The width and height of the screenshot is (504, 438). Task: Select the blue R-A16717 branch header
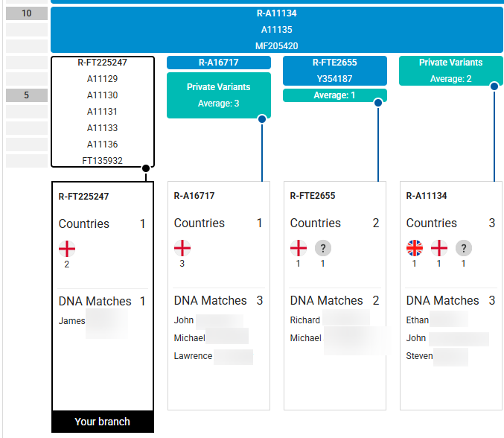(x=219, y=63)
